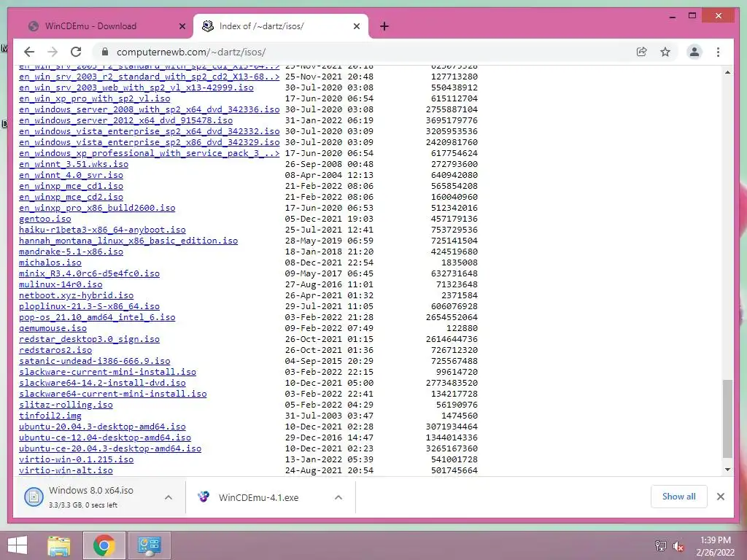This screenshot has width=747, height=560.
Task: Click the mulinux-14r0.iso link
Action: click(61, 285)
